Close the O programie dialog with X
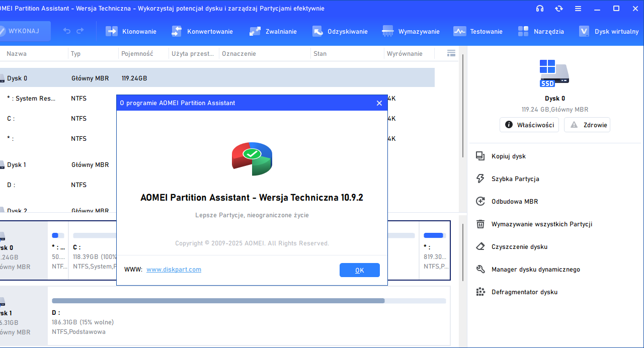The width and height of the screenshot is (644, 348). (x=379, y=103)
